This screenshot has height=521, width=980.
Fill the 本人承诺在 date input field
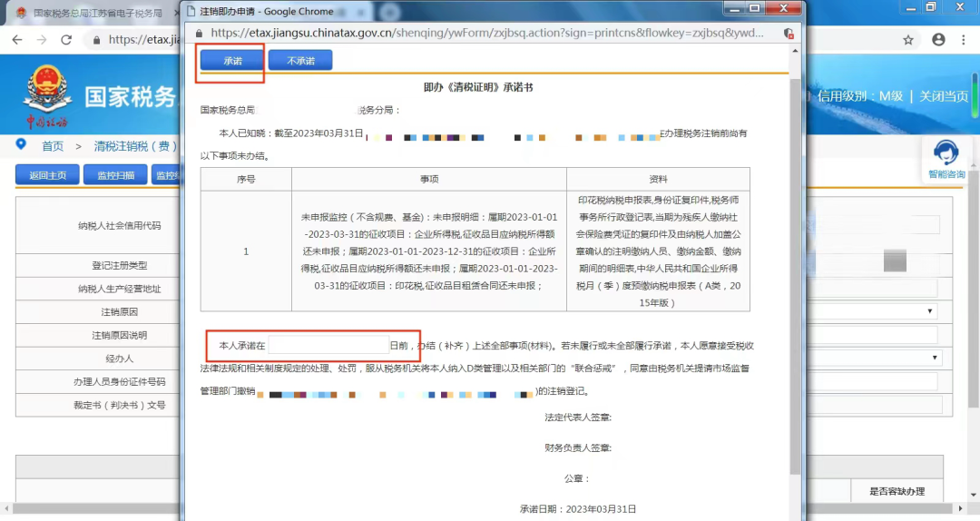pyautogui.click(x=328, y=345)
